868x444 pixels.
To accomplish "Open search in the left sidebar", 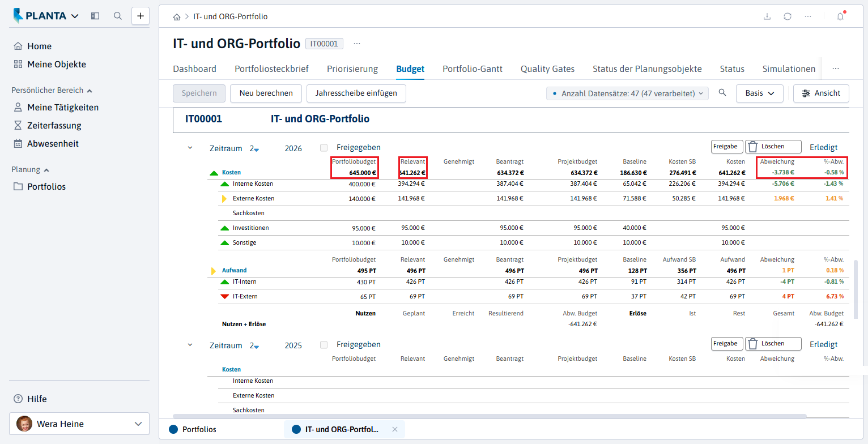I will (118, 16).
